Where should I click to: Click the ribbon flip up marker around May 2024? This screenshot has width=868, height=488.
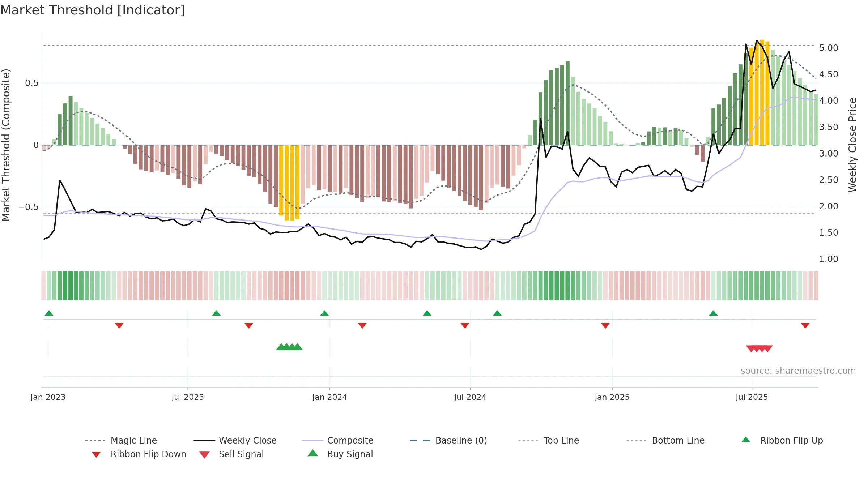point(427,313)
